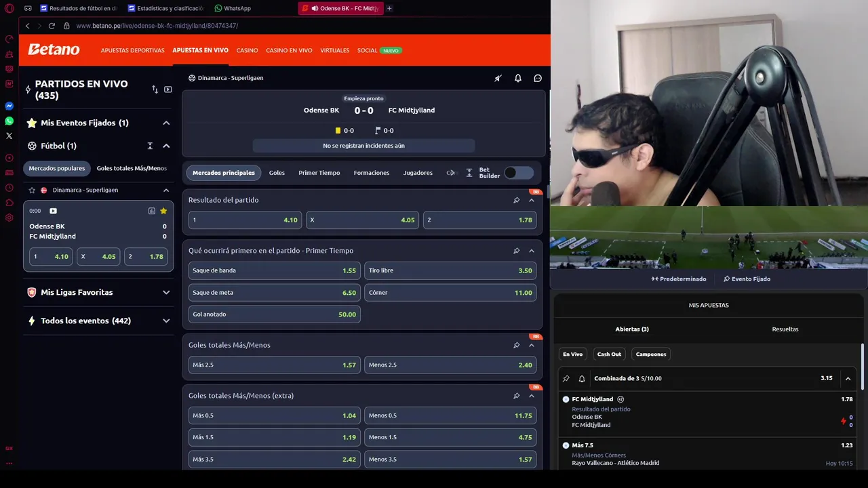Expand Mis Ligas Favoritas
This screenshot has height=488, width=868.
pyautogui.click(x=166, y=293)
